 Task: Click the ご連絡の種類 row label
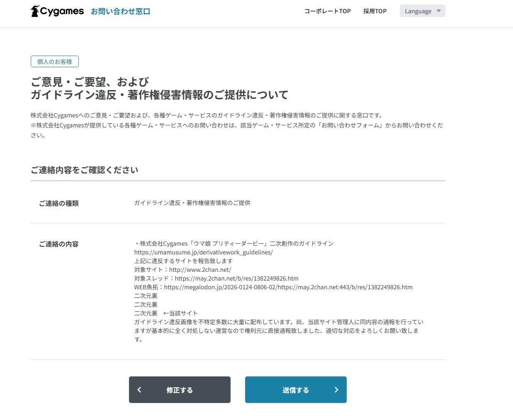click(58, 203)
